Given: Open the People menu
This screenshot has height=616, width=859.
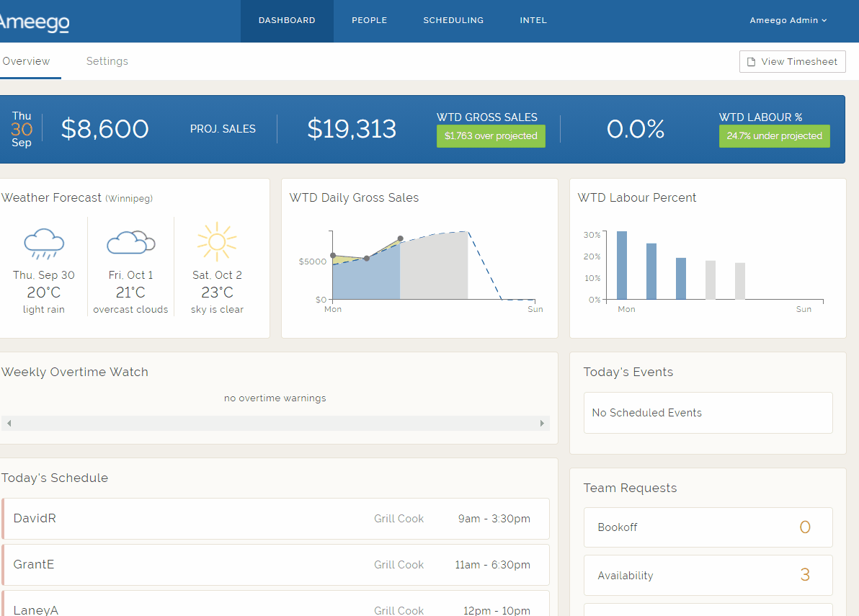Looking at the screenshot, I should pos(369,21).
